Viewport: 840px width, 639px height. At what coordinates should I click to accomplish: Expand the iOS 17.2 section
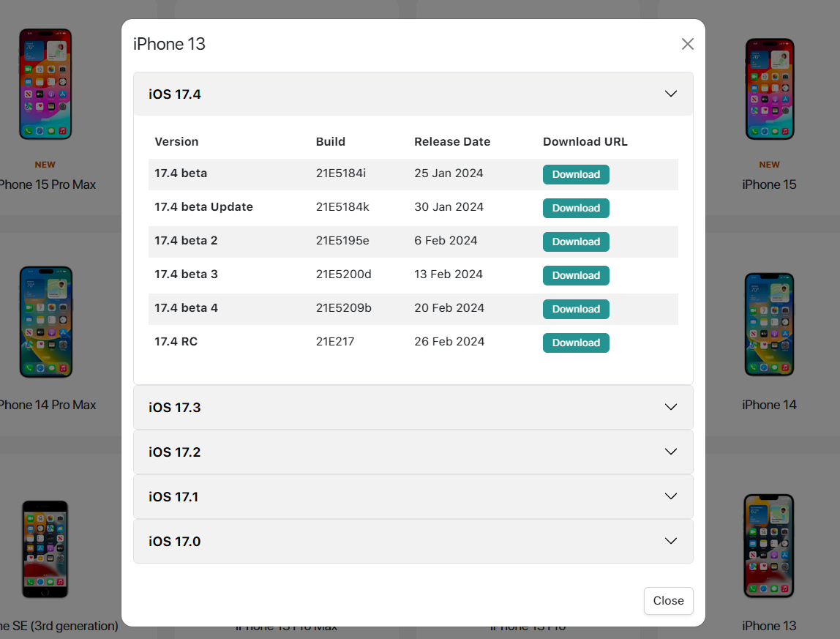(413, 452)
